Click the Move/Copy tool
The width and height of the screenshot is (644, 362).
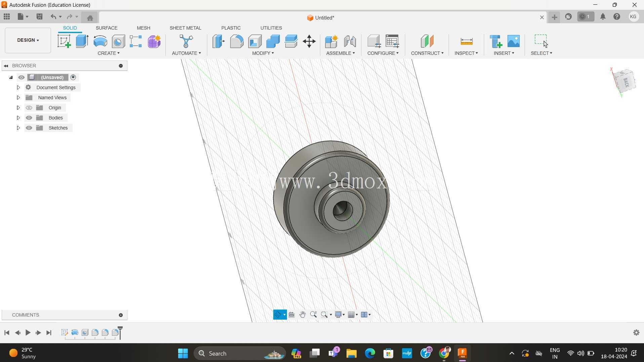click(309, 41)
